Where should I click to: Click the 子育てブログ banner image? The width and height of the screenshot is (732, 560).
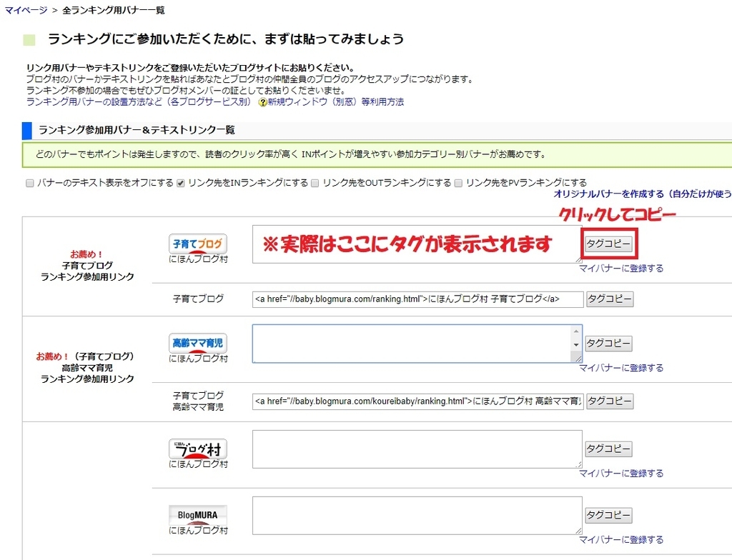(x=198, y=244)
